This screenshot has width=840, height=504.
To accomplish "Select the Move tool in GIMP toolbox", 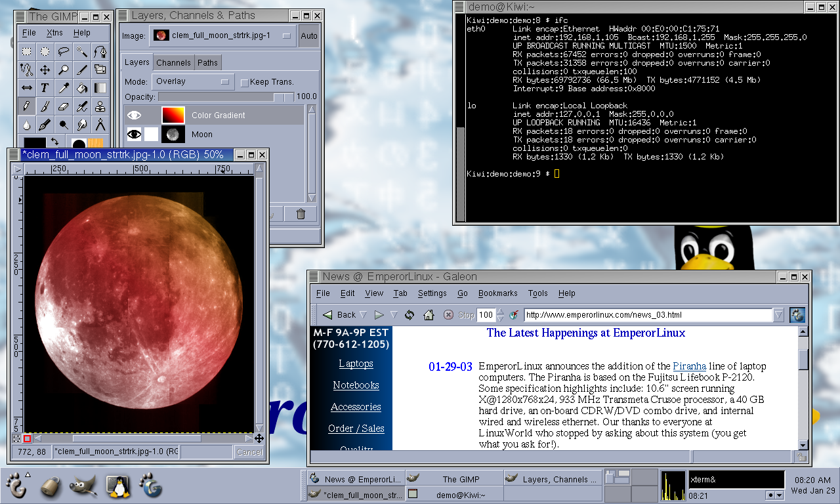I will [45, 69].
